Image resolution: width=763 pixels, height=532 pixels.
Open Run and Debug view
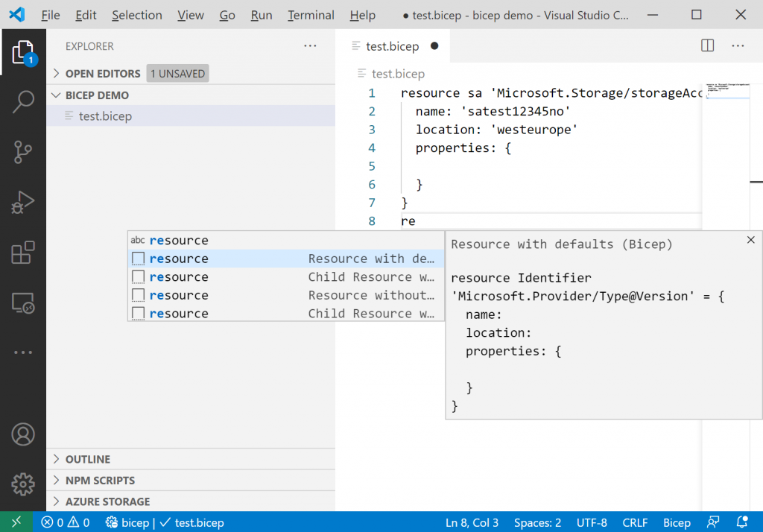[x=23, y=202]
